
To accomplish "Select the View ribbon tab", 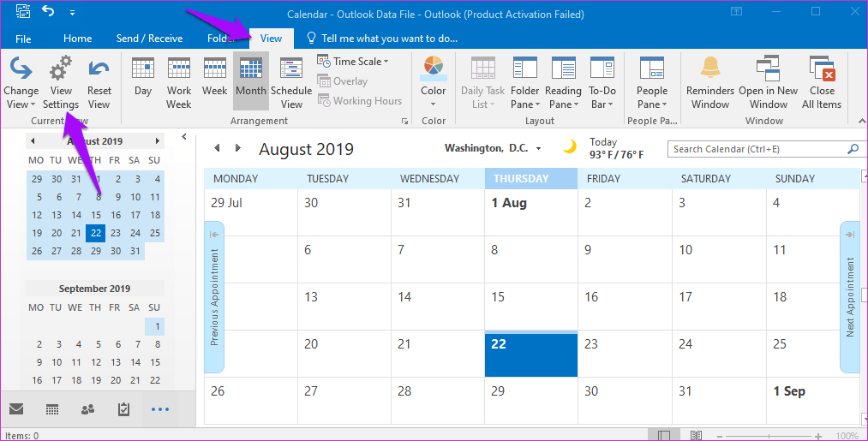I will click(272, 39).
